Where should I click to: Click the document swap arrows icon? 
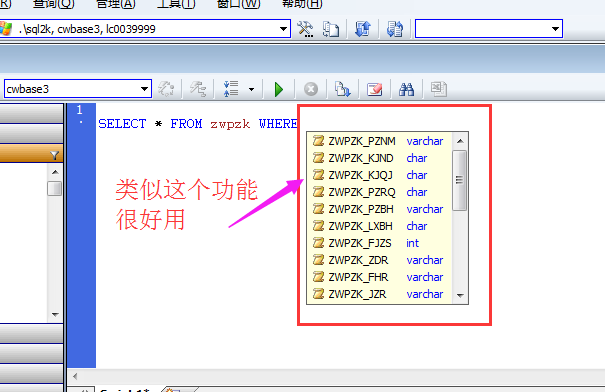point(395,29)
